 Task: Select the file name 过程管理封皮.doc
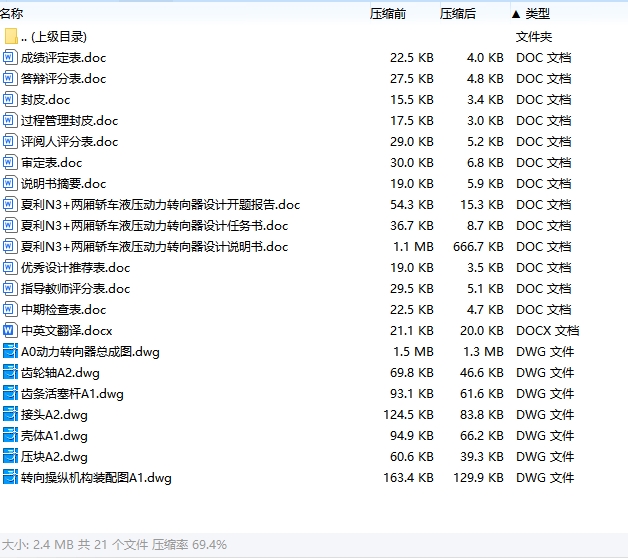69,121
